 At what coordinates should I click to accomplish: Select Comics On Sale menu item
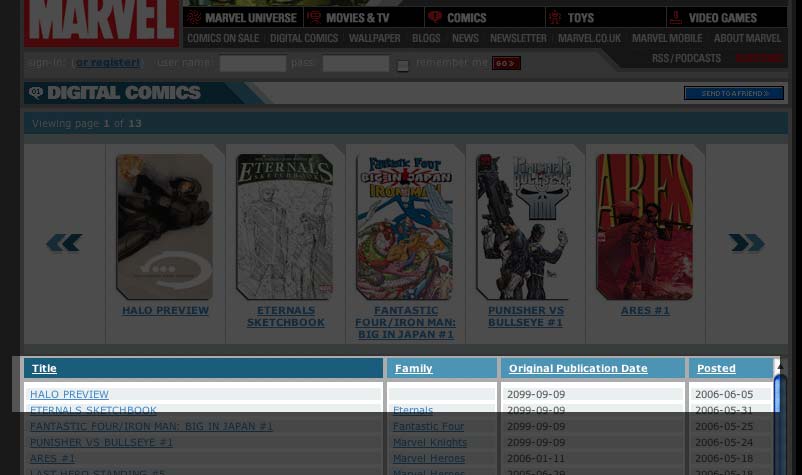[223, 38]
